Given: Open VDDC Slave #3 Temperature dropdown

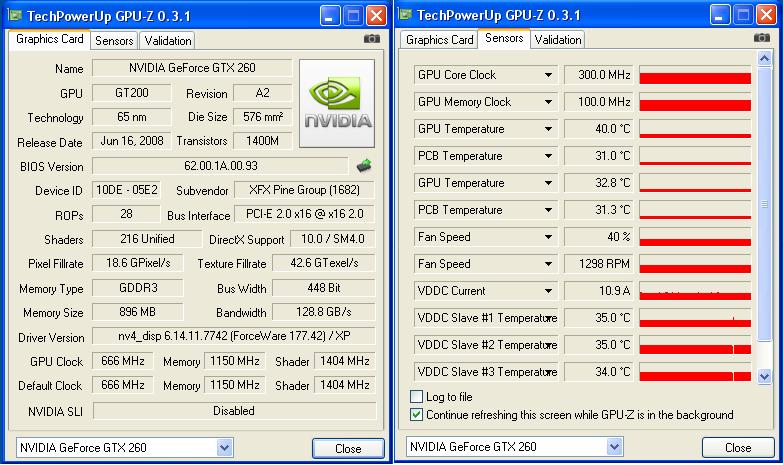Looking at the screenshot, I should click(549, 372).
